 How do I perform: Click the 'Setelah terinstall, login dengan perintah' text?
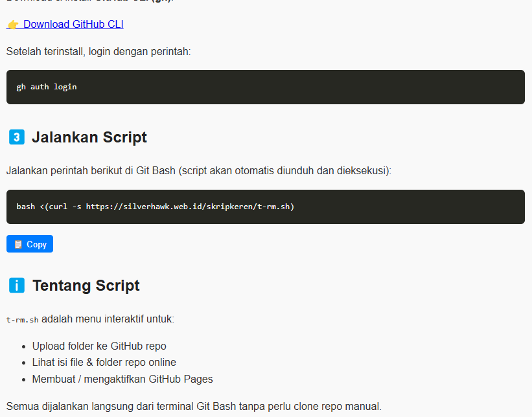pyautogui.click(x=98, y=51)
